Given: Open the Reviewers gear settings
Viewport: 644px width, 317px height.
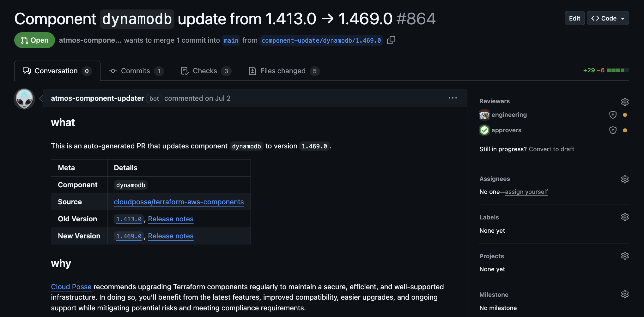Looking at the screenshot, I should 625,102.
